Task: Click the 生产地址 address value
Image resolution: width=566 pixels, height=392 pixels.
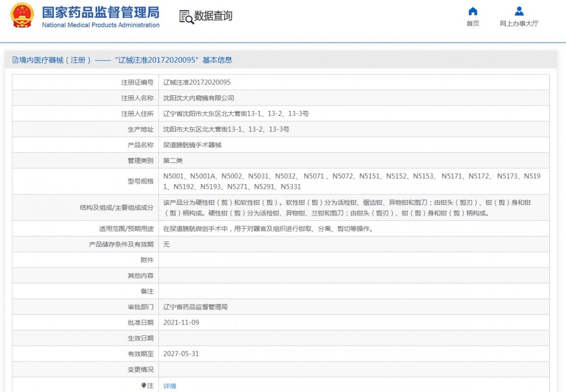Action: click(226, 129)
